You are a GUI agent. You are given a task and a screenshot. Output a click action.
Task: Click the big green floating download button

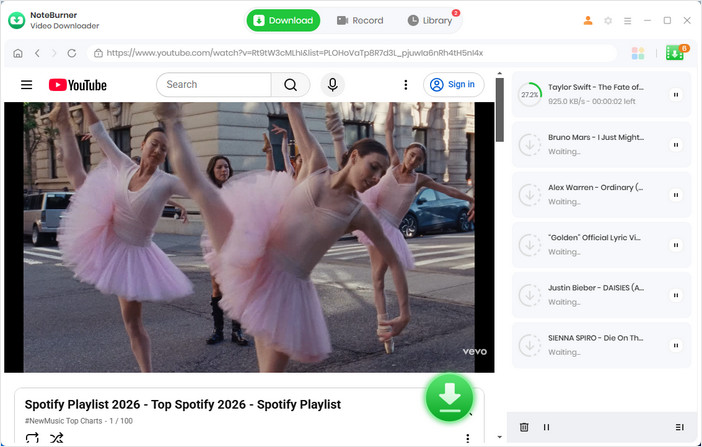449,398
